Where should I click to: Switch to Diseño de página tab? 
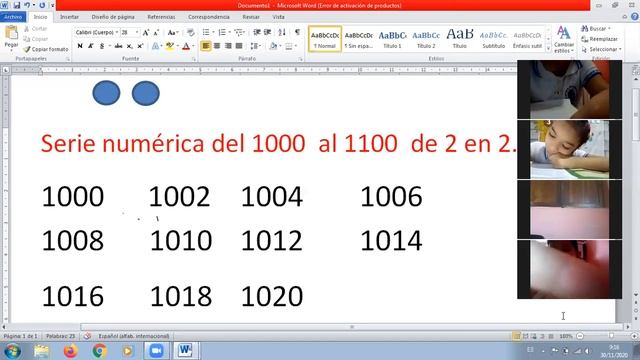(113, 17)
